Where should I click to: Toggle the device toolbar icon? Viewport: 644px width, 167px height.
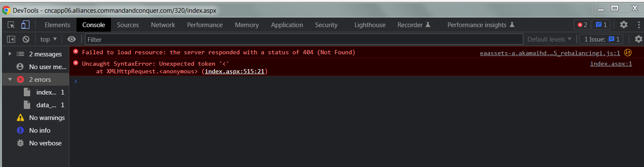pos(26,25)
